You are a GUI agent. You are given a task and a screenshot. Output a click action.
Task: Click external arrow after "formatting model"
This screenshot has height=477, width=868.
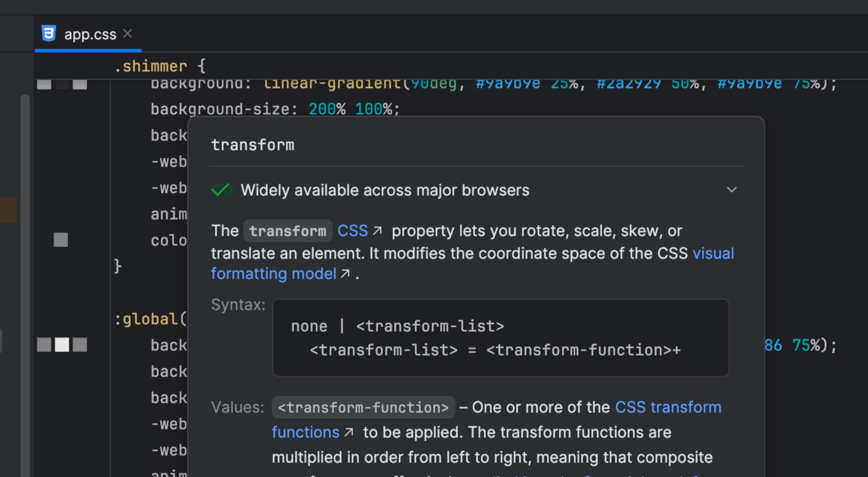(345, 273)
